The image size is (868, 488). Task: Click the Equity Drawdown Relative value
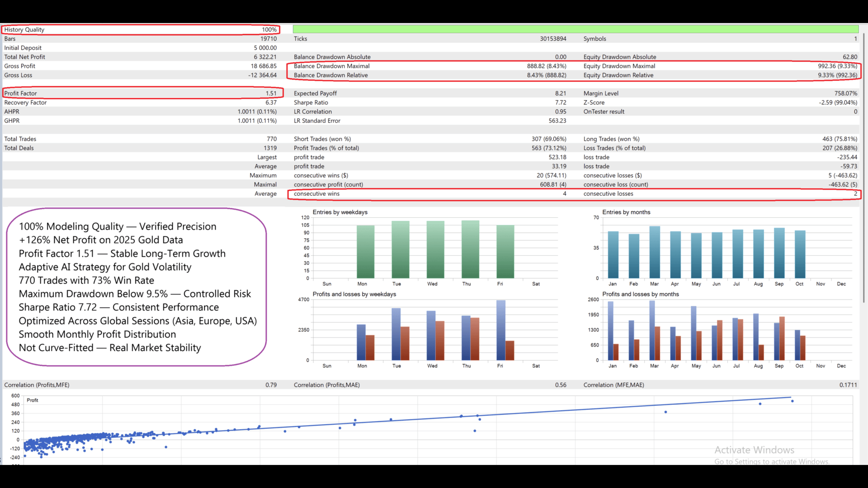(837, 75)
